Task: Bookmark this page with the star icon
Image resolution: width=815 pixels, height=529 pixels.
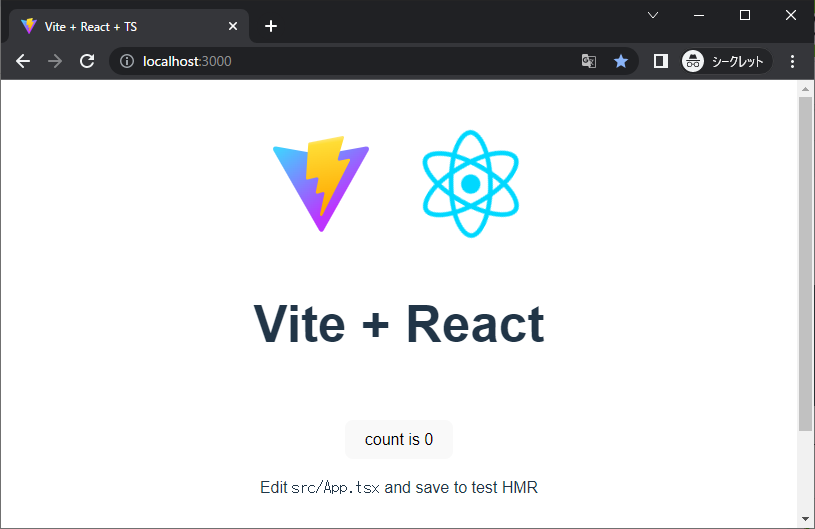Action: (x=621, y=61)
